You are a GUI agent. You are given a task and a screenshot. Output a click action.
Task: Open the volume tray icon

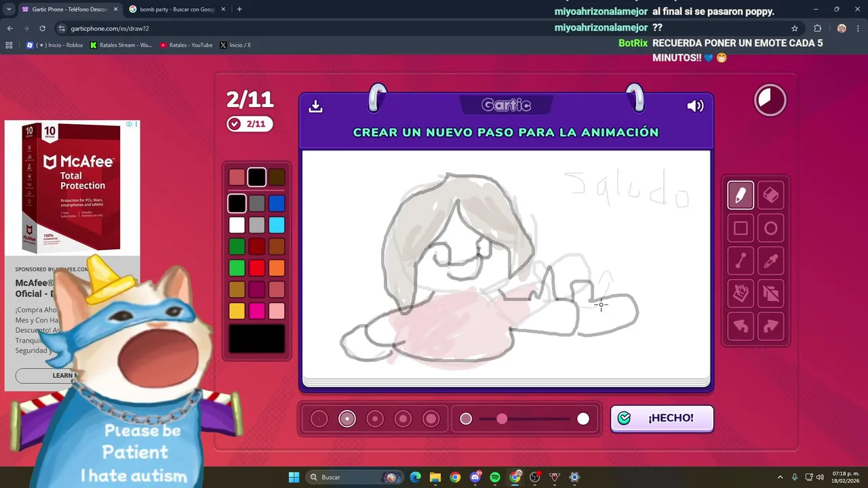pos(820,477)
